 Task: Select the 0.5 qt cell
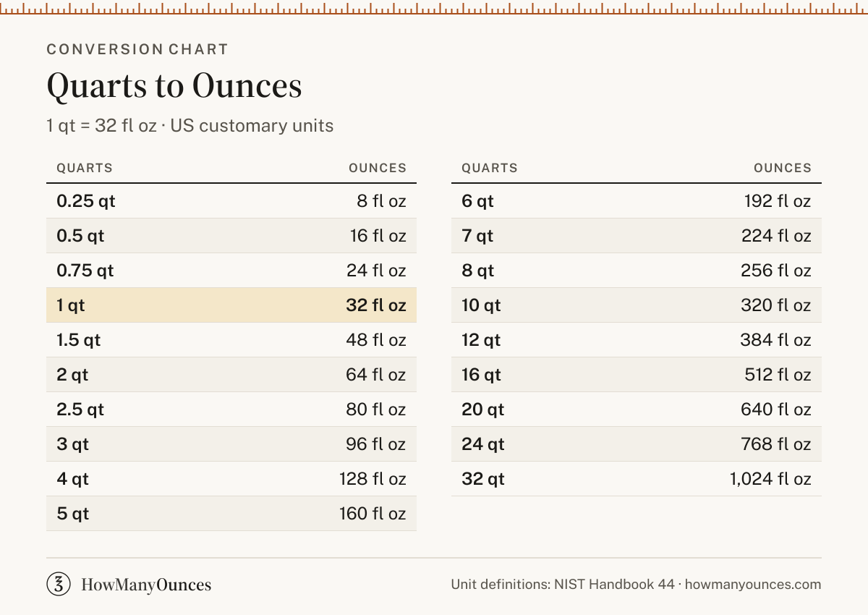tap(80, 236)
